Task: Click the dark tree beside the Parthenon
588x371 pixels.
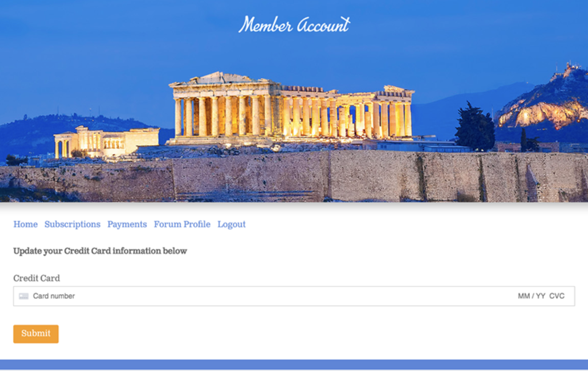Action: (475, 127)
